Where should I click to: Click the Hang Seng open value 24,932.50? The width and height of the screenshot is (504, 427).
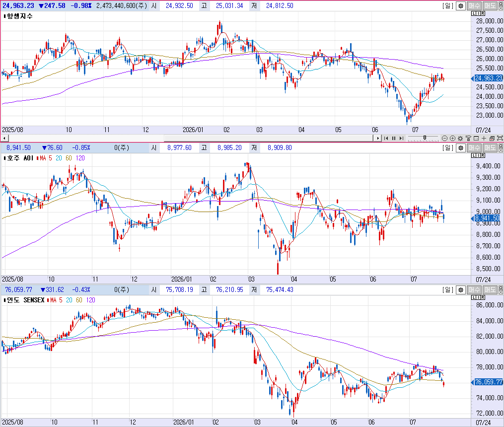pyautogui.click(x=179, y=6)
